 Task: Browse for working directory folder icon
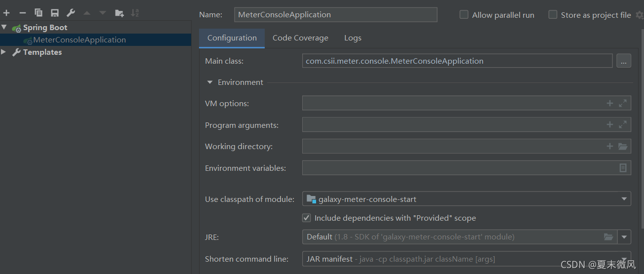click(623, 146)
